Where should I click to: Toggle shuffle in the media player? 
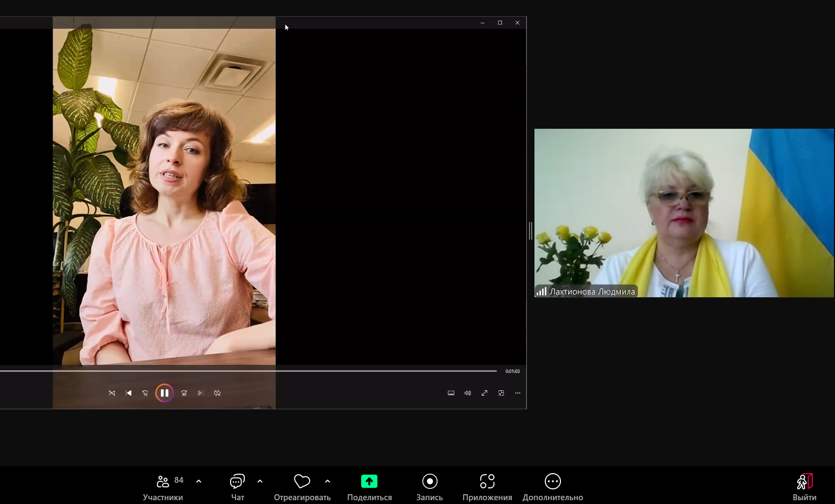tap(112, 393)
